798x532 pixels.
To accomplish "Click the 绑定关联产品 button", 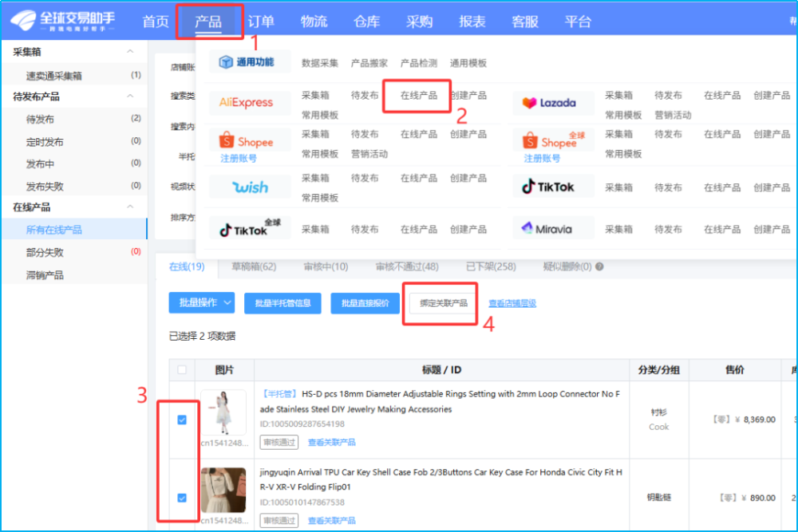I will click(440, 303).
